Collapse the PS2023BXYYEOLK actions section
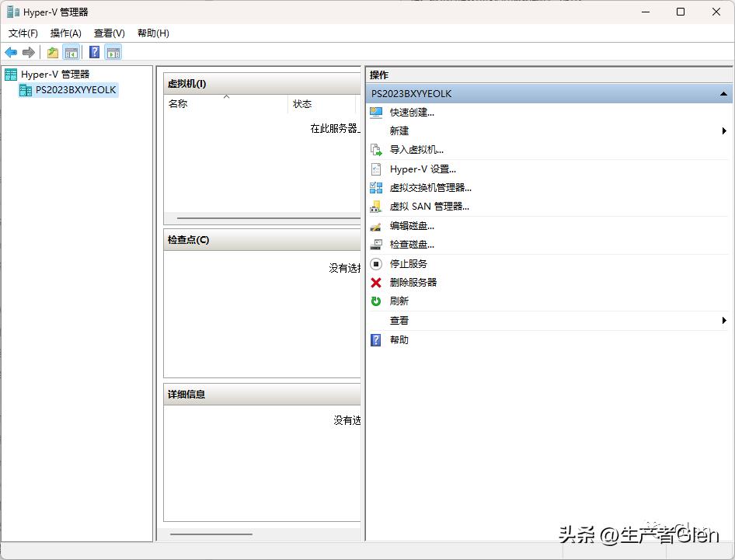 [x=722, y=93]
